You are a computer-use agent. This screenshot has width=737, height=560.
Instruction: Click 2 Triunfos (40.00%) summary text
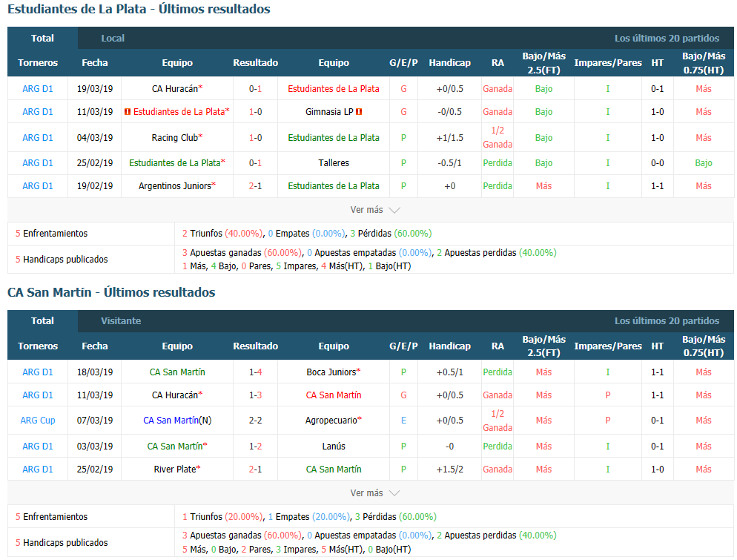[222, 234]
